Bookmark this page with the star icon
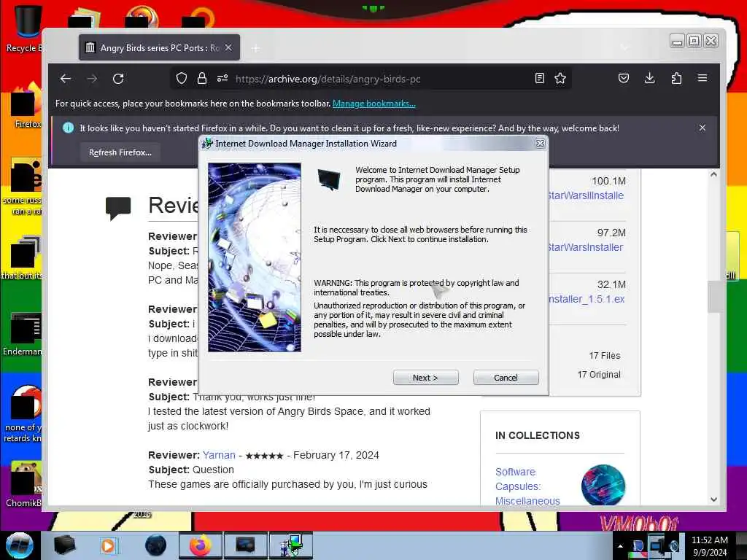This screenshot has height=560, width=747. point(560,79)
